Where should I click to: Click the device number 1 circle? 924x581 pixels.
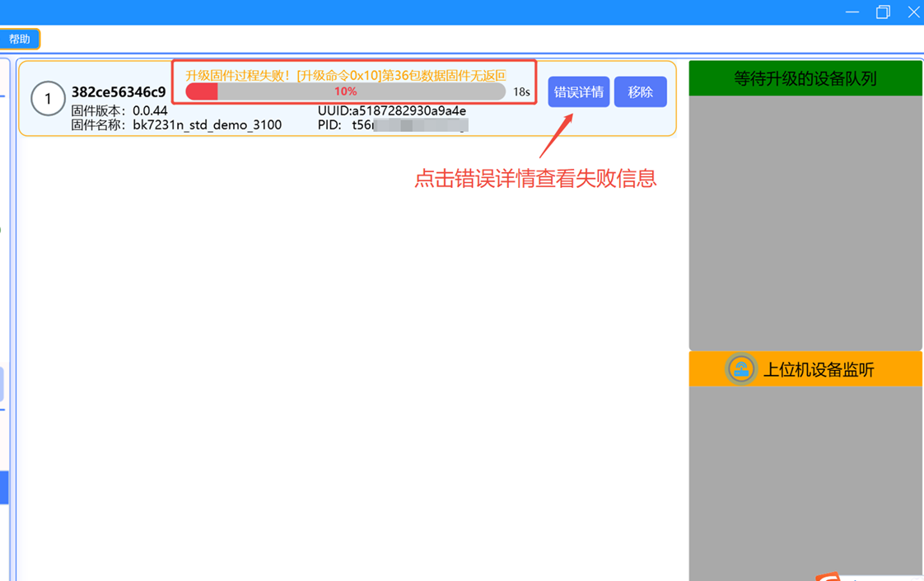(48, 99)
